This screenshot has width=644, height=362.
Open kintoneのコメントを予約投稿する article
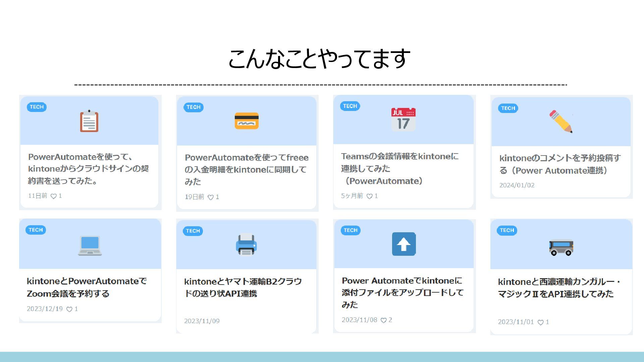coord(560,164)
